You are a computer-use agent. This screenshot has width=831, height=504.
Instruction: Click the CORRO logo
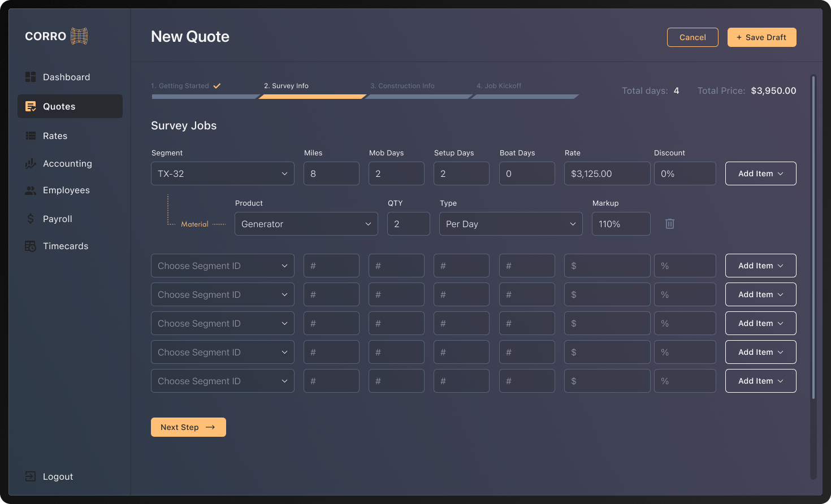click(x=57, y=36)
